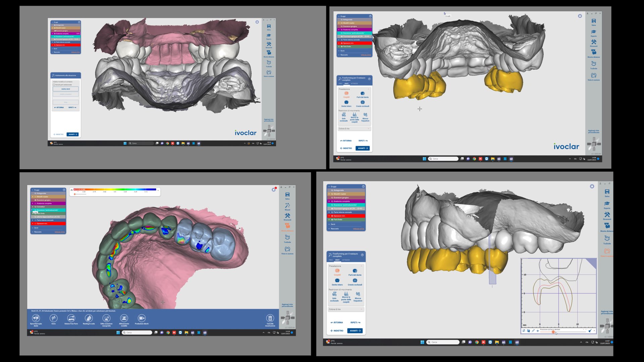Click AVANTI button in the top-left window
Screen dimensions: 644x362
pos(72,134)
